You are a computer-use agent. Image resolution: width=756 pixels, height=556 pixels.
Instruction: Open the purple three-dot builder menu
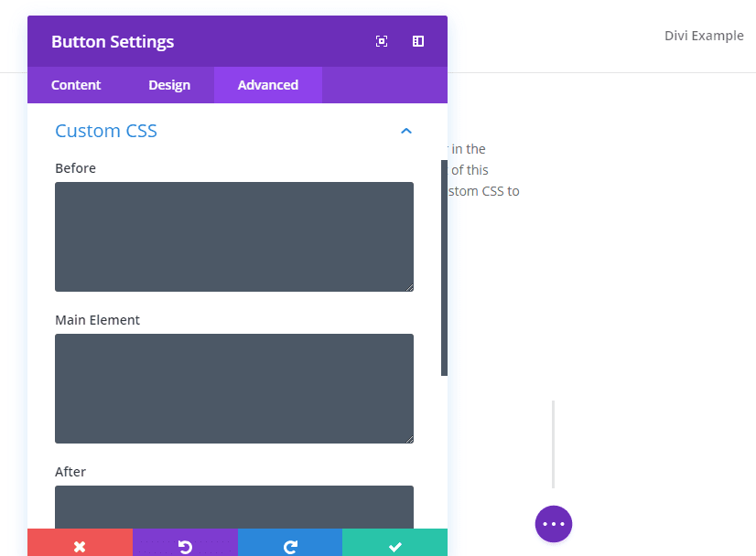point(554,524)
